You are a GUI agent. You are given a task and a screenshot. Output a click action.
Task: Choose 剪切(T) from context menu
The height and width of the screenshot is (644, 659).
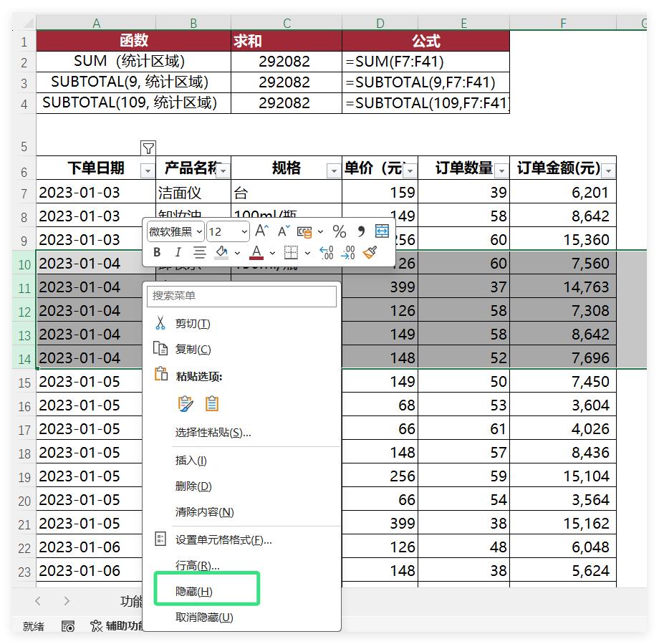(241, 323)
